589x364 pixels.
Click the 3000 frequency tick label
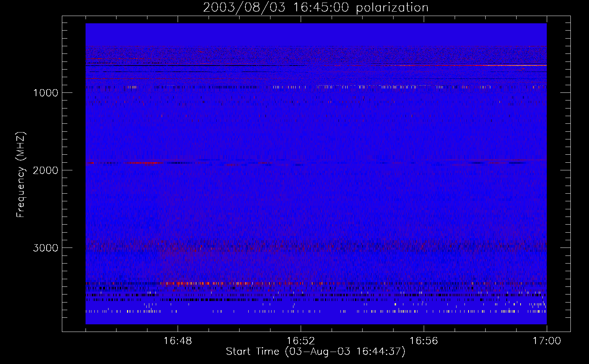coord(46,248)
